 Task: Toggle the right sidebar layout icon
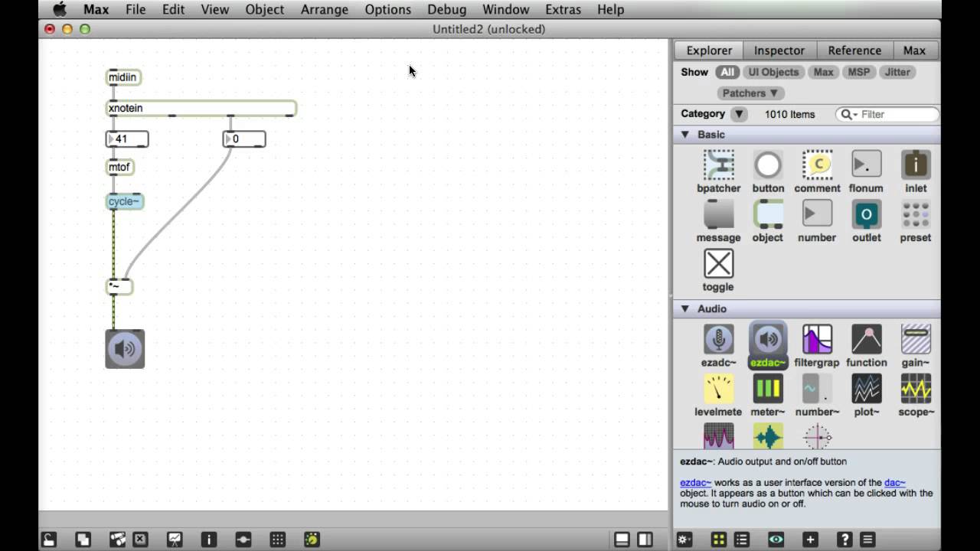point(645,540)
